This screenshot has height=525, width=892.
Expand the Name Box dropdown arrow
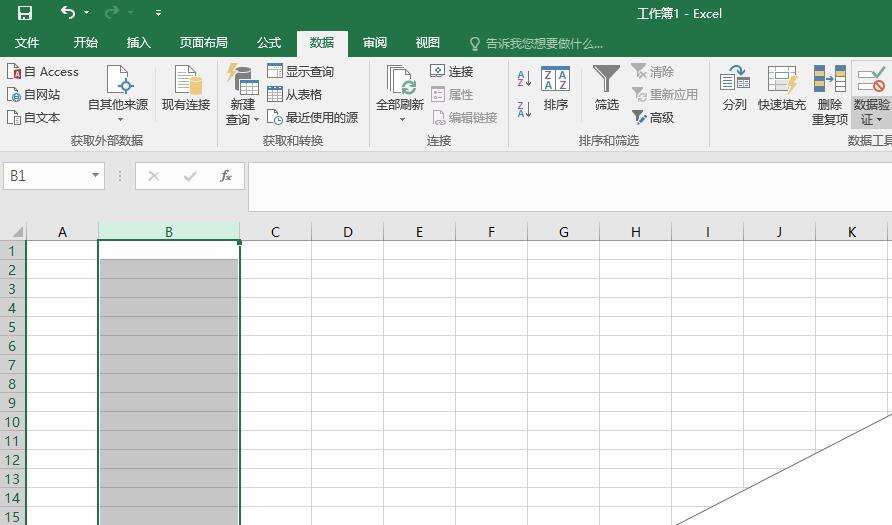(96, 176)
